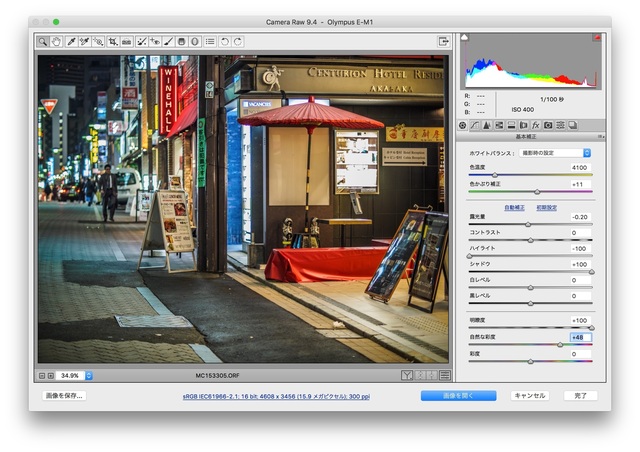Select the Color Sampler tool

tap(84, 41)
